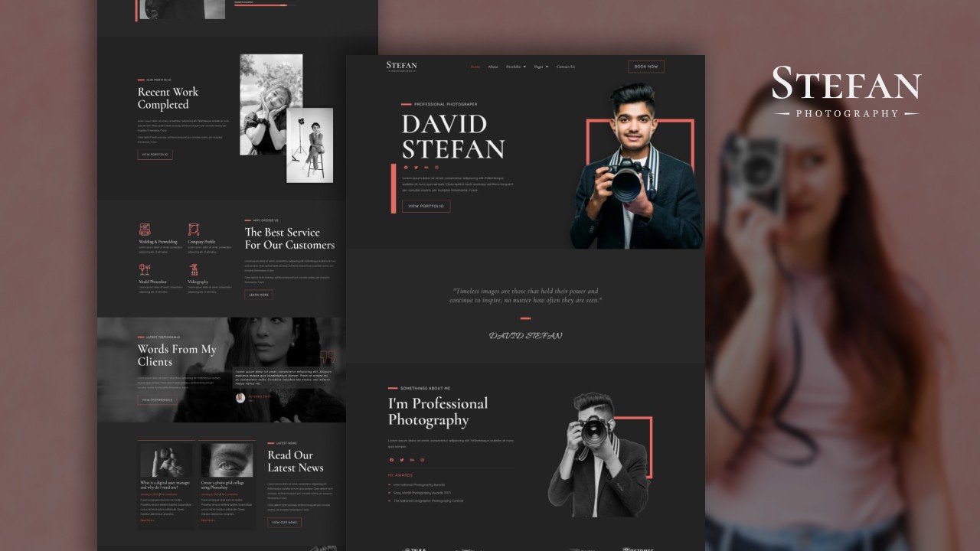Open the Contact Us menu item
Viewport: 980px width, 551px height.
tap(567, 67)
